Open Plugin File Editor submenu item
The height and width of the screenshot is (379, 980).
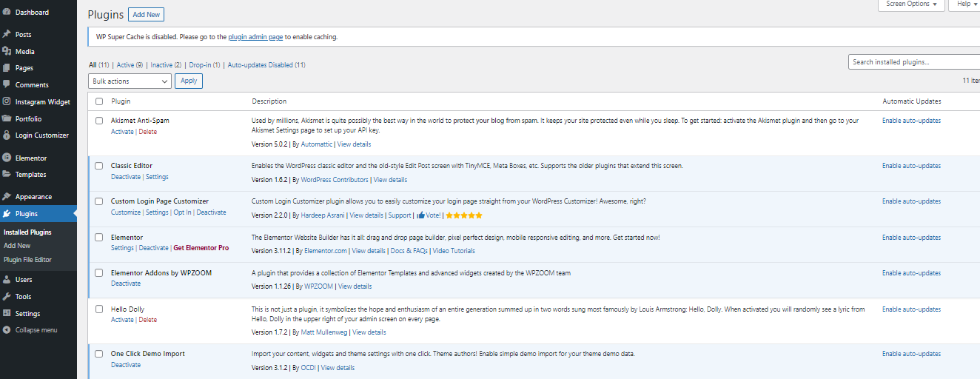pyautogui.click(x=27, y=260)
